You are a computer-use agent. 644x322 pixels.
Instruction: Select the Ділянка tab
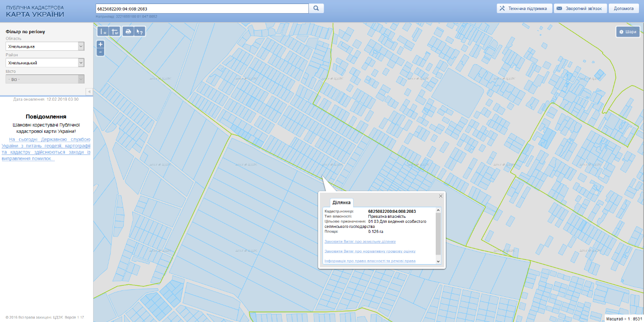point(341,202)
